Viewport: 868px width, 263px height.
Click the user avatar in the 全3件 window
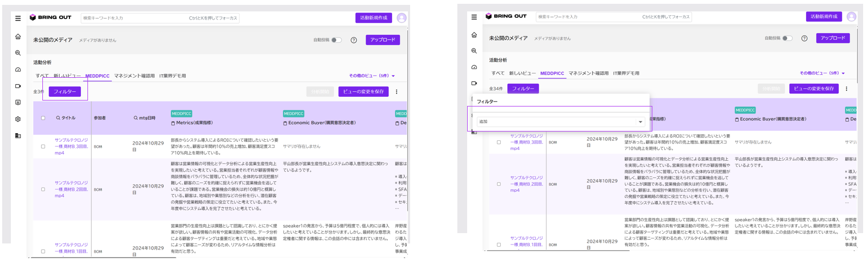[401, 18]
